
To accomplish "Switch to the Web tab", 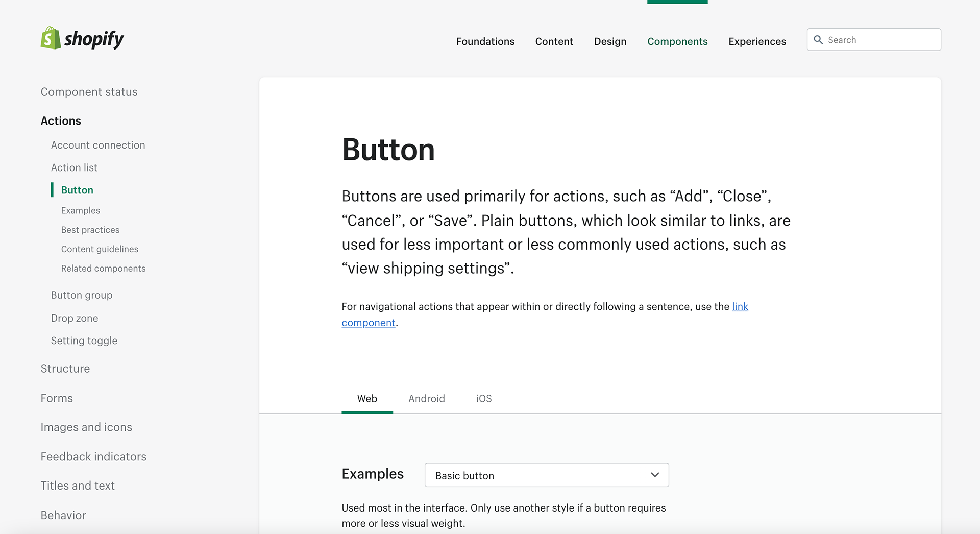I will pyautogui.click(x=367, y=399).
